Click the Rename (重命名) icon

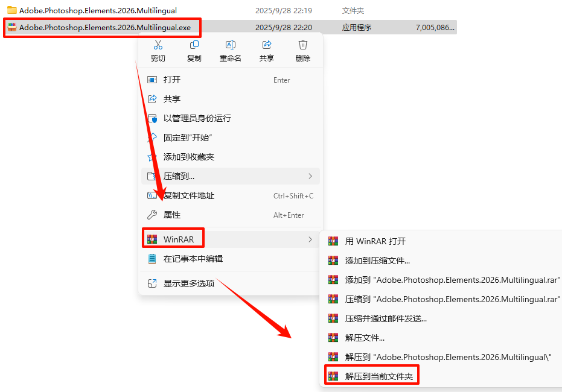point(231,45)
